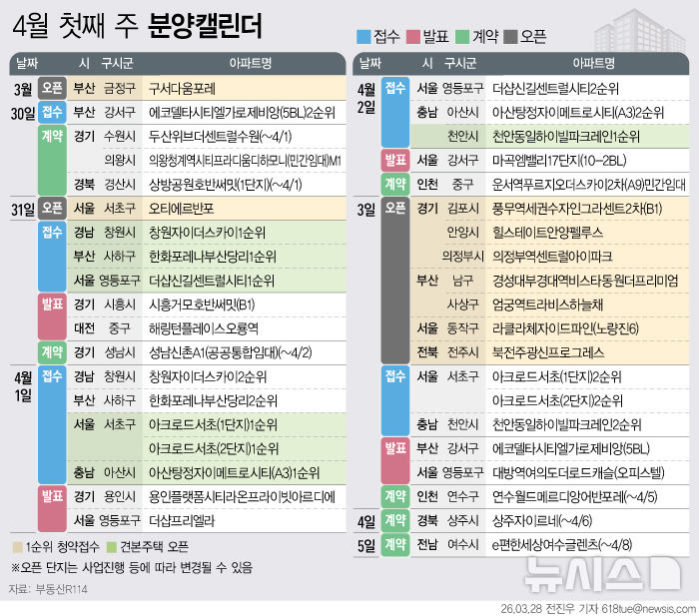Click the 오픈 badge next to 31일
The width and height of the screenshot is (699, 616).
coord(52,208)
